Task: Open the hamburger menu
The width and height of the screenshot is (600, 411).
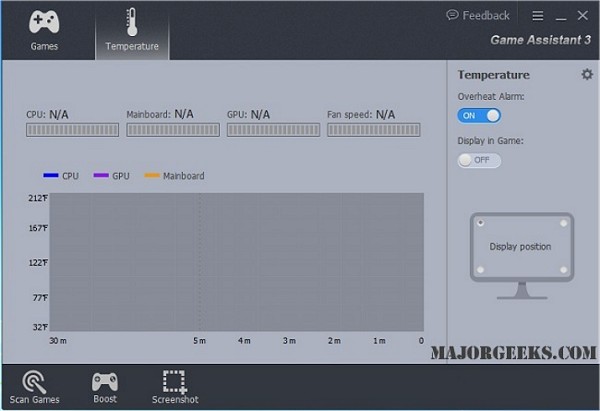Action: click(x=538, y=15)
